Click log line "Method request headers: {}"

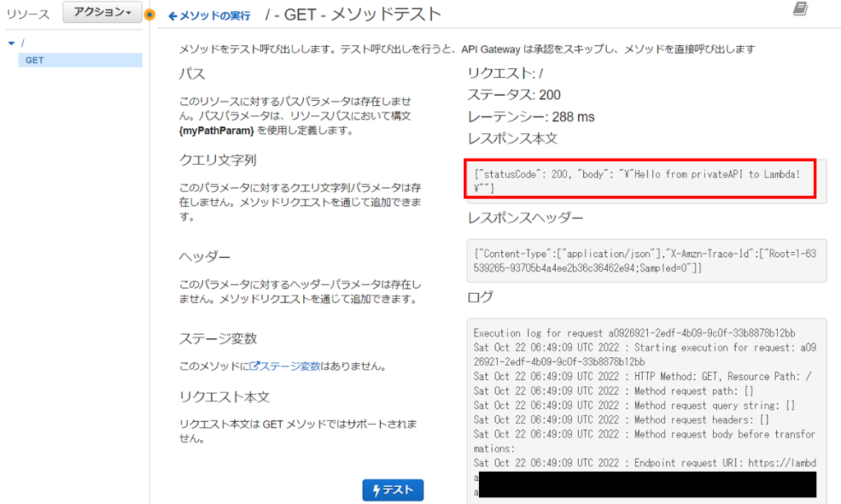click(701, 419)
